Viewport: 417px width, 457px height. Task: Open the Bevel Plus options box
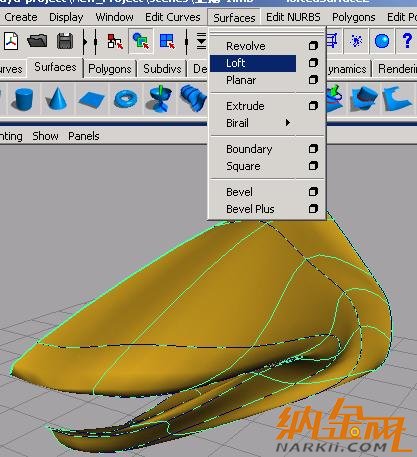(313, 209)
